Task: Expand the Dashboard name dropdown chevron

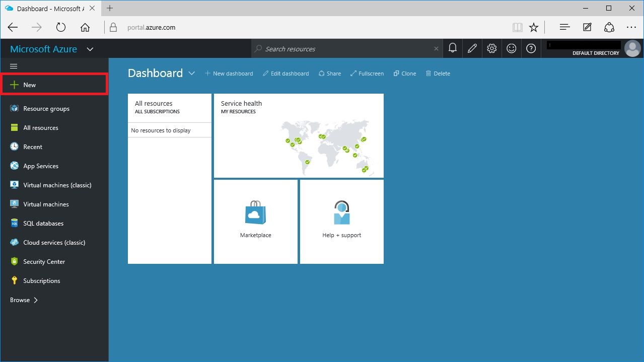Action: click(192, 73)
